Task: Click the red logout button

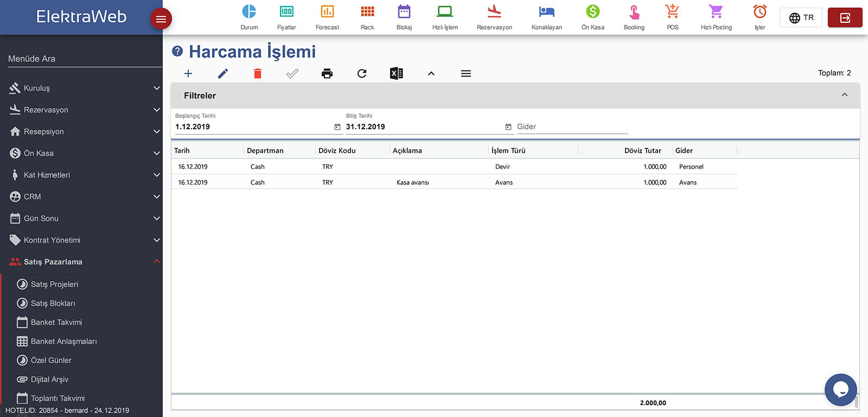Action: (845, 18)
